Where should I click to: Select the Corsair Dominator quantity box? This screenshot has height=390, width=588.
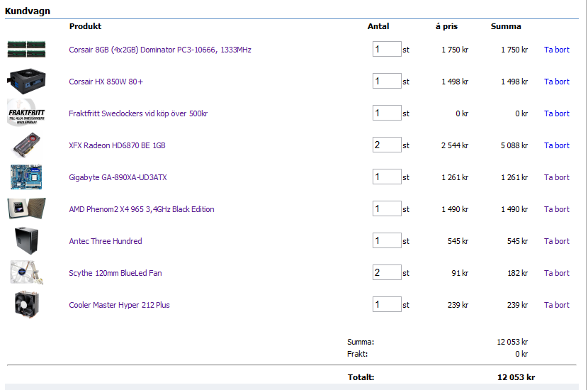pyautogui.click(x=387, y=50)
